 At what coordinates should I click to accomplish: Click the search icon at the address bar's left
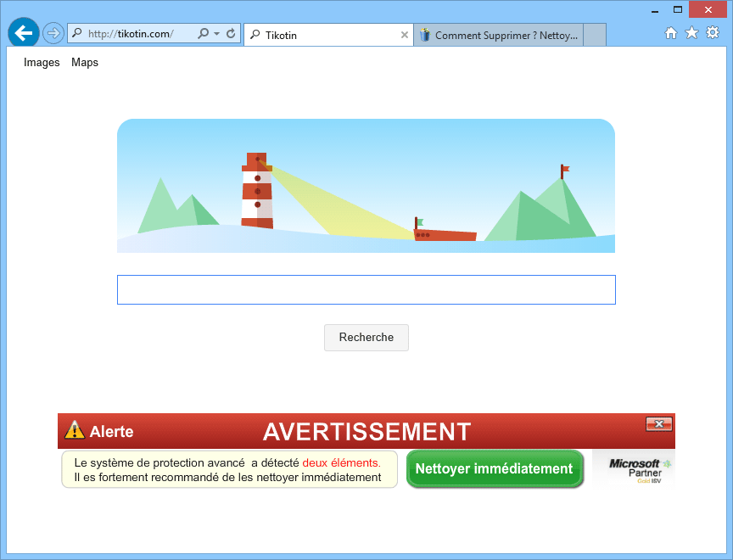point(77,33)
